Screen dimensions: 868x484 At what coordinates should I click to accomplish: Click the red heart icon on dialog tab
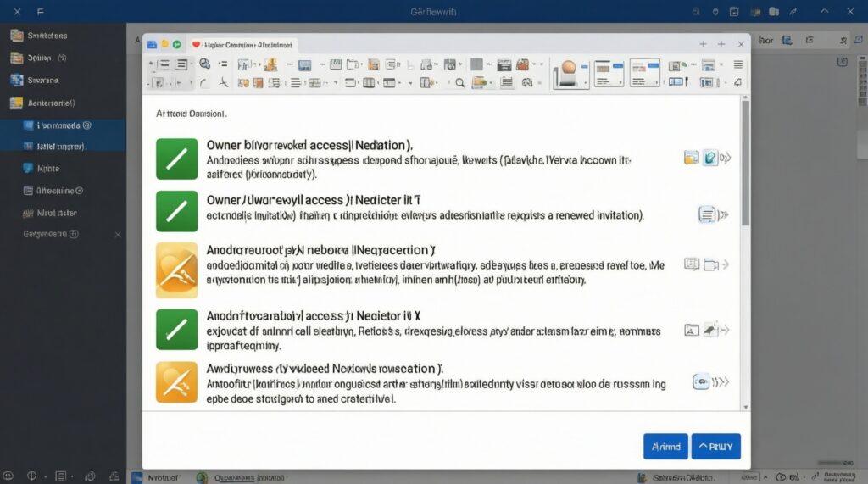click(x=197, y=44)
